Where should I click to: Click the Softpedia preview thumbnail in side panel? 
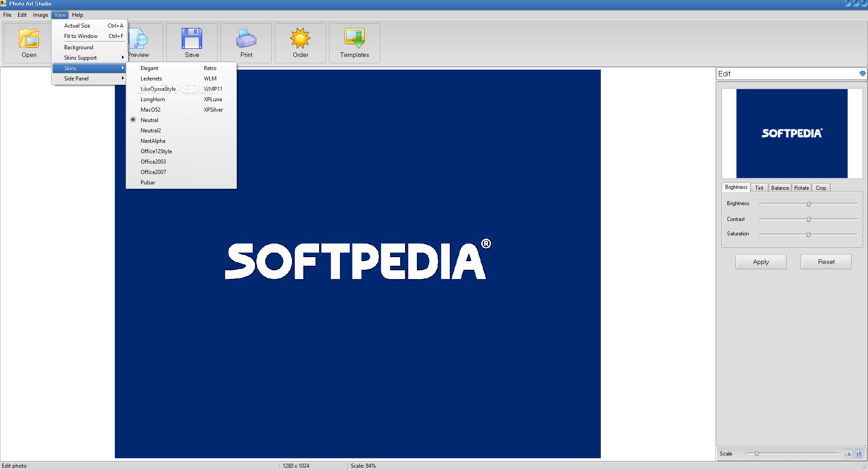click(x=792, y=133)
